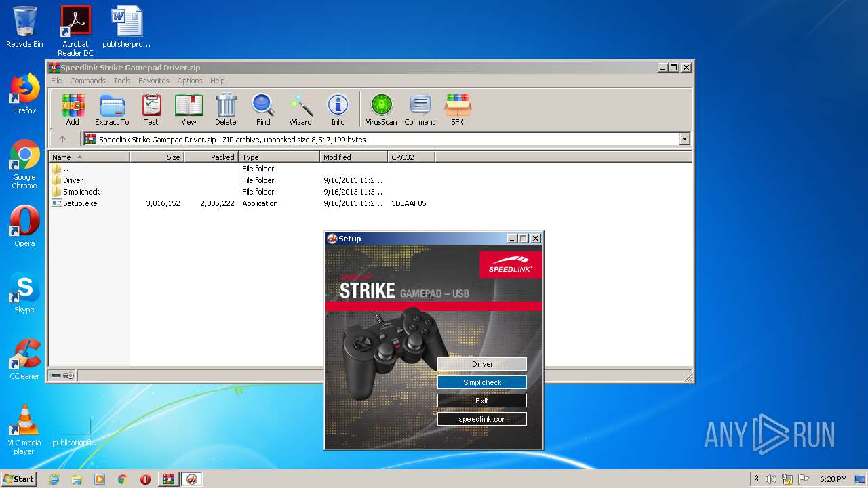
Task: Run the Test archive tool
Action: point(151,110)
